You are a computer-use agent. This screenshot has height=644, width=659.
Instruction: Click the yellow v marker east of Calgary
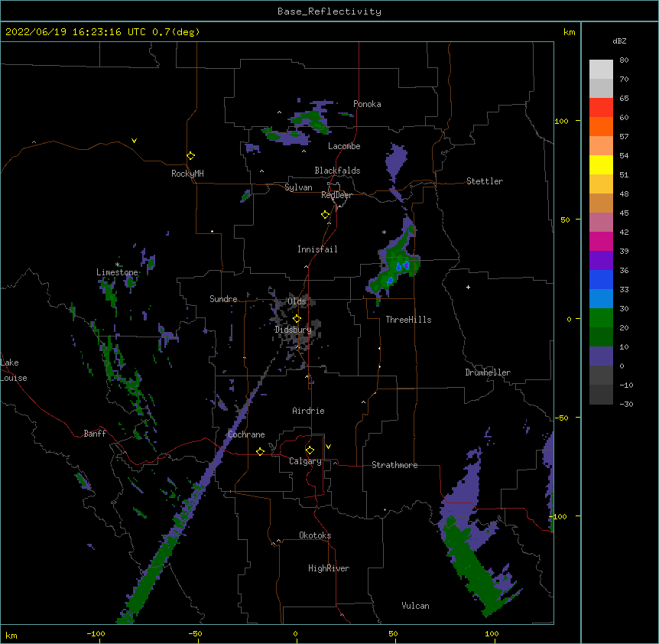coord(328,447)
